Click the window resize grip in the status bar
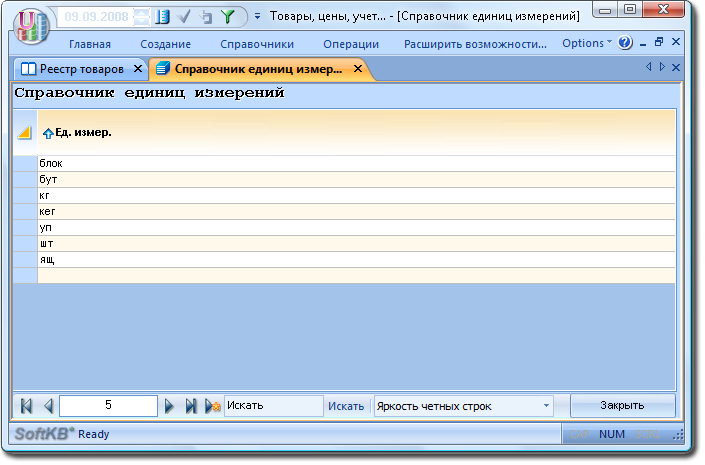The image size is (705, 465). point(678,435)
